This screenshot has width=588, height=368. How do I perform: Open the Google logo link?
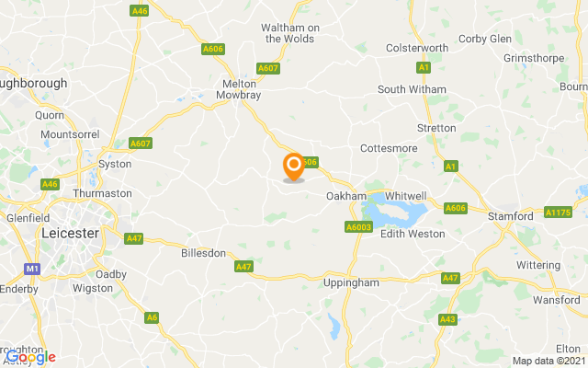[30, 357]
